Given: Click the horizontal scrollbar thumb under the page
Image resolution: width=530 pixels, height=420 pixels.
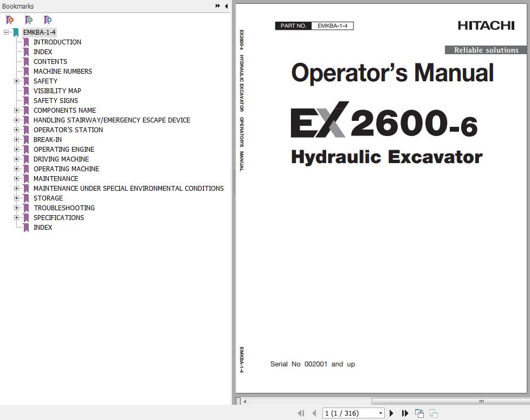Looking at the screenshot, I should pos(451,402).
